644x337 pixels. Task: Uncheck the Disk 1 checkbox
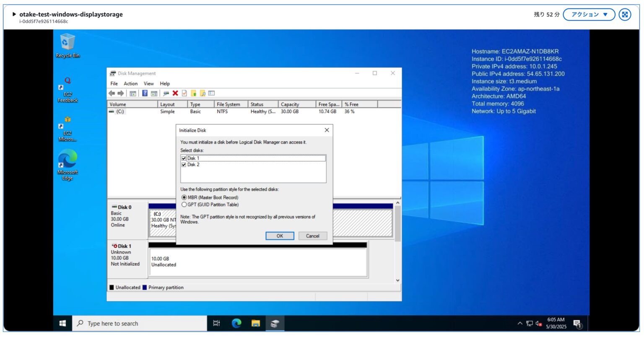coord(184,158)
